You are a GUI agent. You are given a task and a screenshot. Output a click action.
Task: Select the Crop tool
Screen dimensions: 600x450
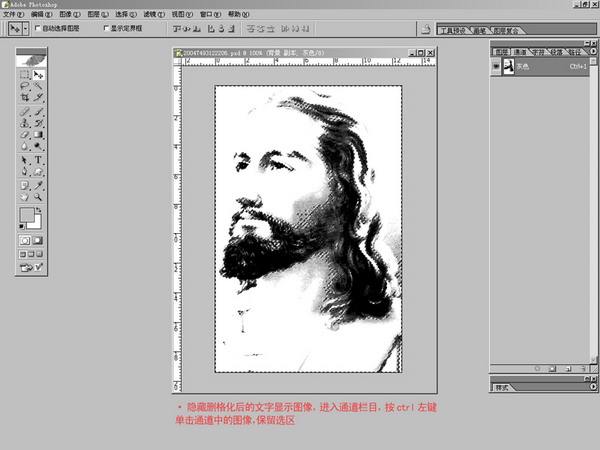[x=25, y=98]
